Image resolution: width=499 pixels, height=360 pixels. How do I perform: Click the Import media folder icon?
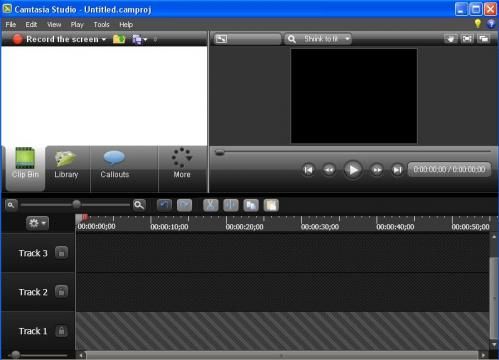coord(119,39)
